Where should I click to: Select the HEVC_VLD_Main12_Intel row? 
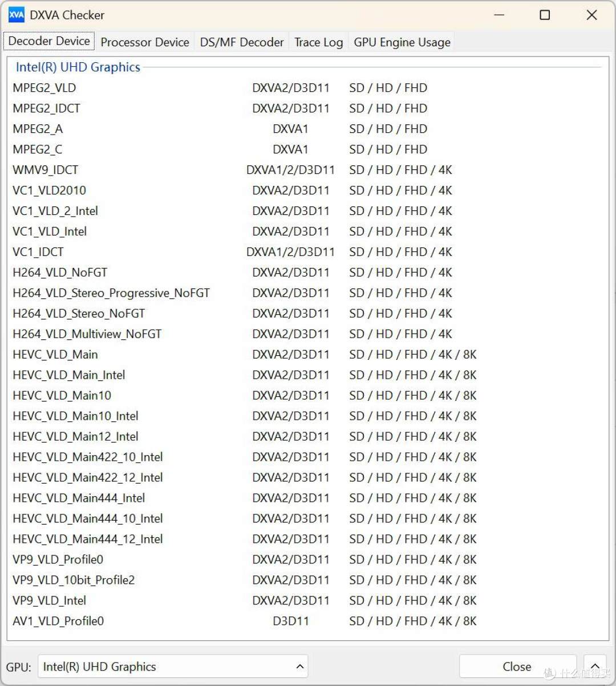click(x=307, y=437)
